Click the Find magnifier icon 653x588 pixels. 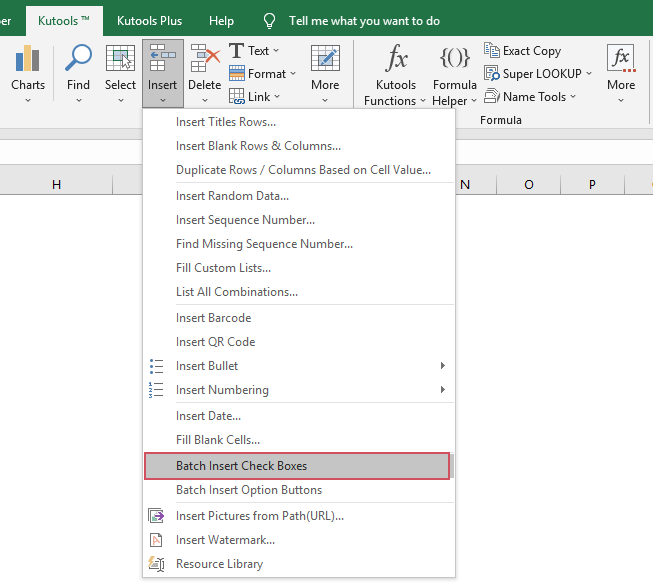(78, 57)
